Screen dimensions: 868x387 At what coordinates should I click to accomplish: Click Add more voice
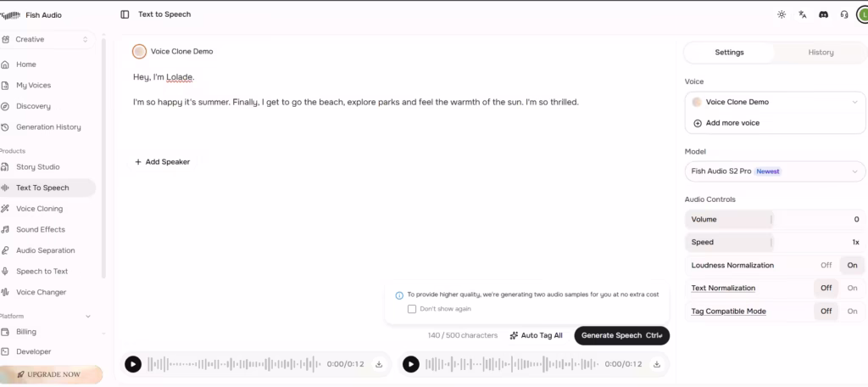click(726, 123)
